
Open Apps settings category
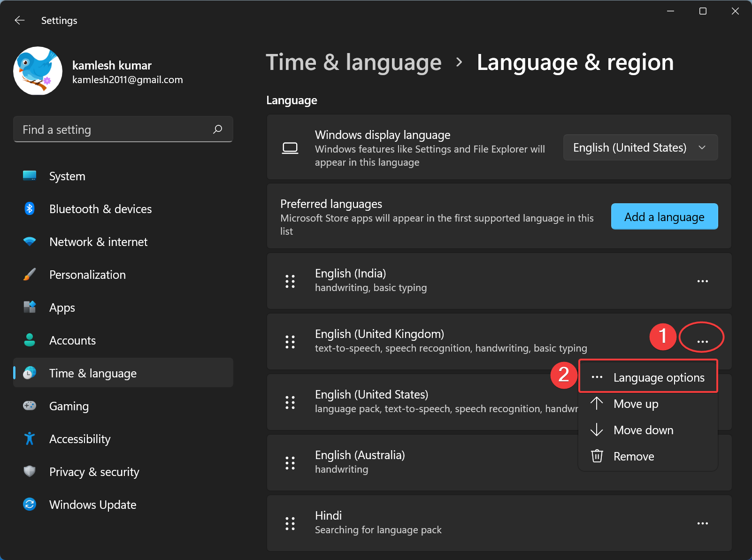pos(123,307)
